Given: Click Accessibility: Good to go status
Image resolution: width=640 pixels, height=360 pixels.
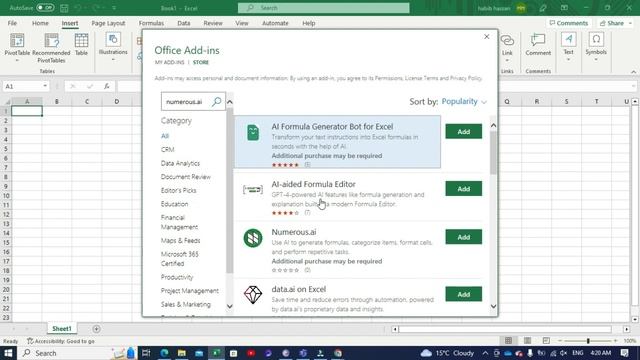Looking at the screenshot, I should (x=61, y=341).
